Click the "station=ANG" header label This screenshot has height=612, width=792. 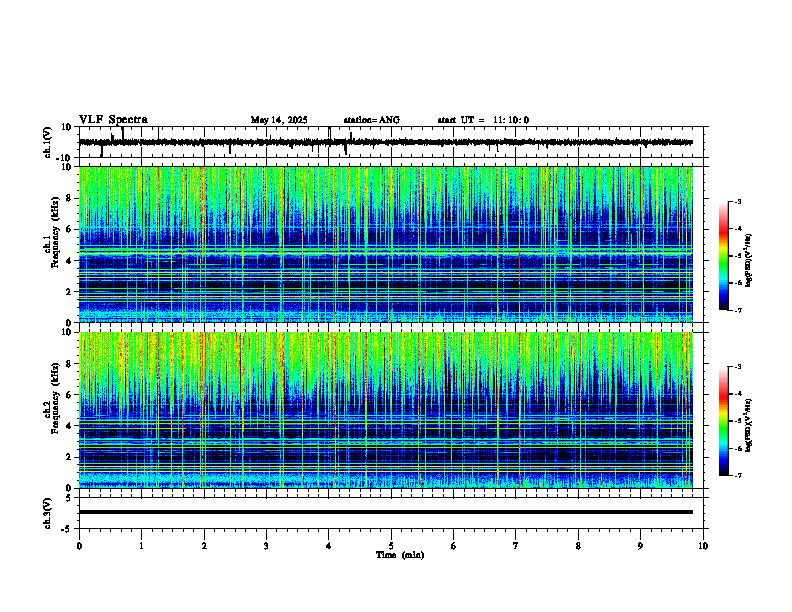[372, 120]
